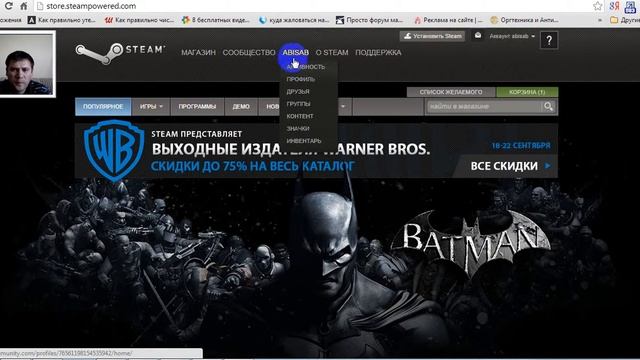Open the МАГАЗИН menu
The height and width of the screenshot is (360, 640).
tap(198, 53)
